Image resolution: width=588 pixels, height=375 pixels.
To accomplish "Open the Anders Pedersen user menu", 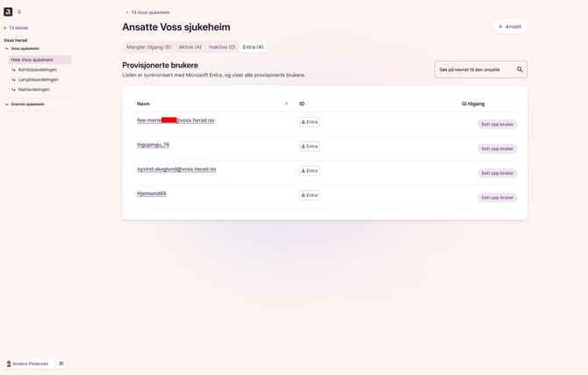I will 28,364.
